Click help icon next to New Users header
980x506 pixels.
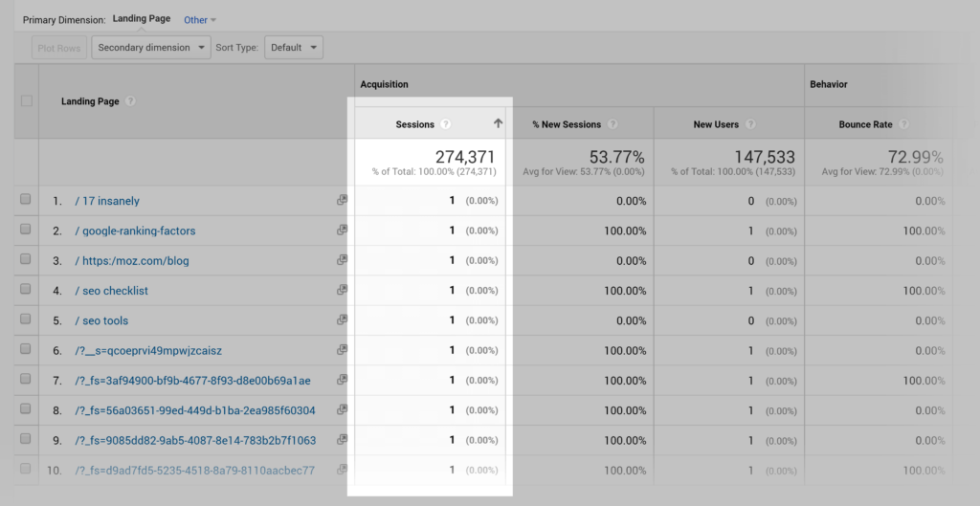(x=750, y=124)
